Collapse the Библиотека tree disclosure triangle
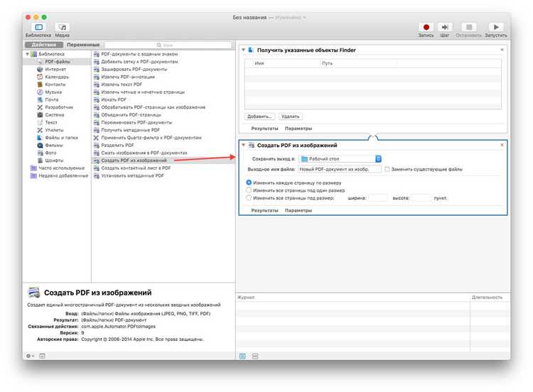This screenshot has height=392, width=533. tap(27, 54)
